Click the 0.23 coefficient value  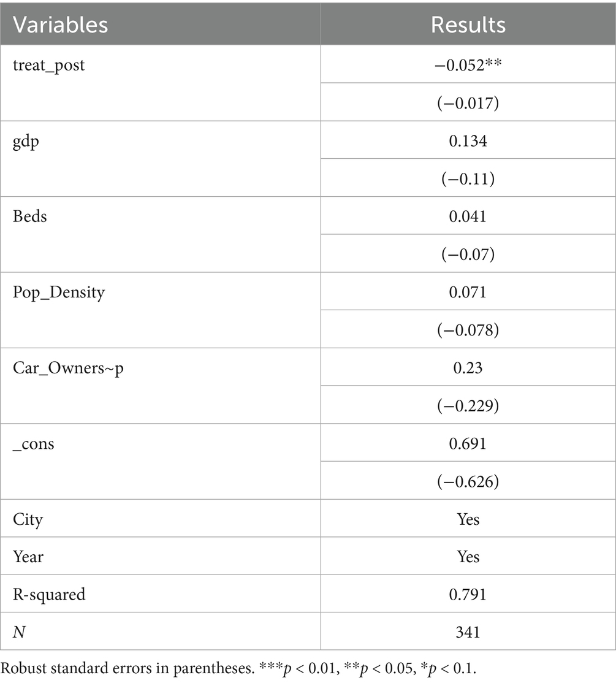point(468,368)
